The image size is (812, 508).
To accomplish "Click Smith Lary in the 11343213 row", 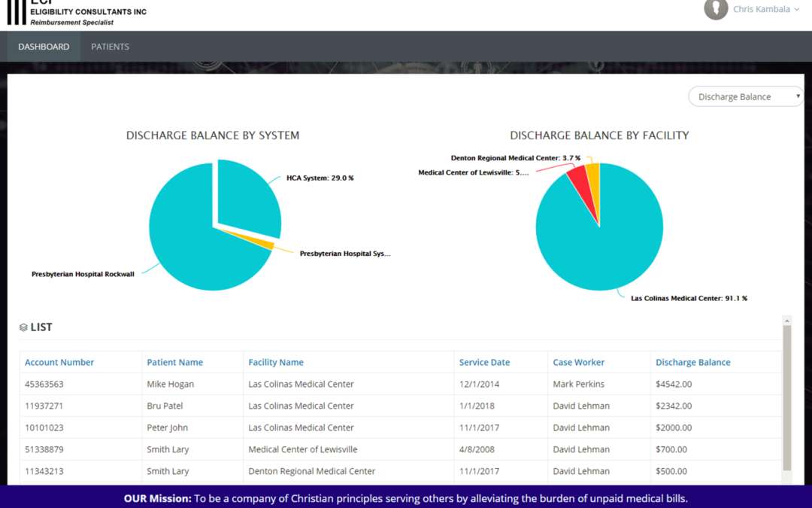I will (x=168, y=471).
